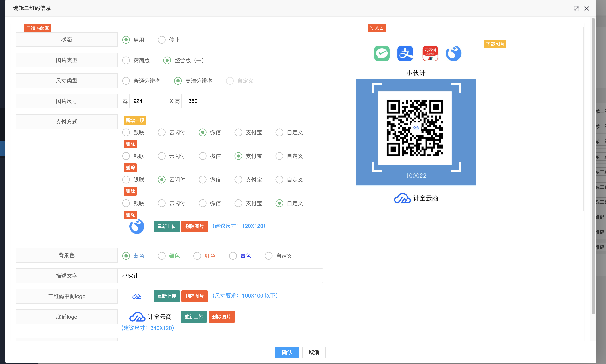Click the 尺寸要求: 100X100 以下 hint
Screen dimensions: 606x364
coord(245,296)
